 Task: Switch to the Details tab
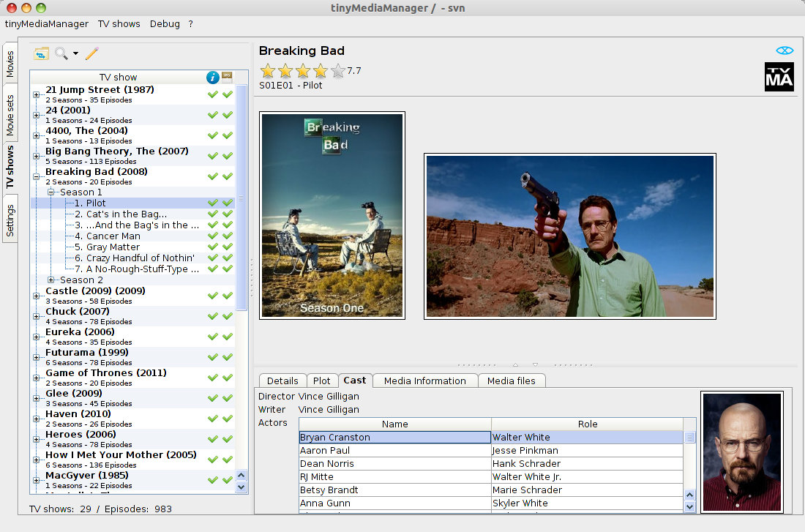coord(282,381)
